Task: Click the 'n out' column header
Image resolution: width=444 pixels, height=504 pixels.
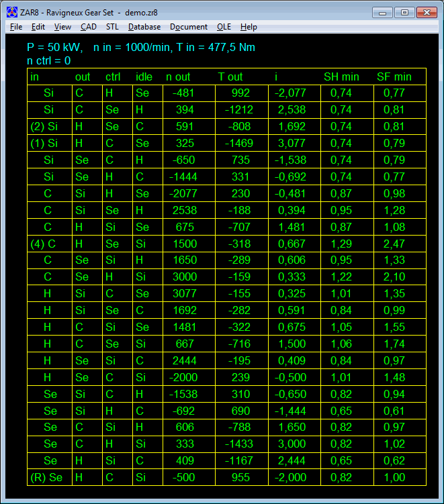Action: pyautogui.click(x=178, y=77)
